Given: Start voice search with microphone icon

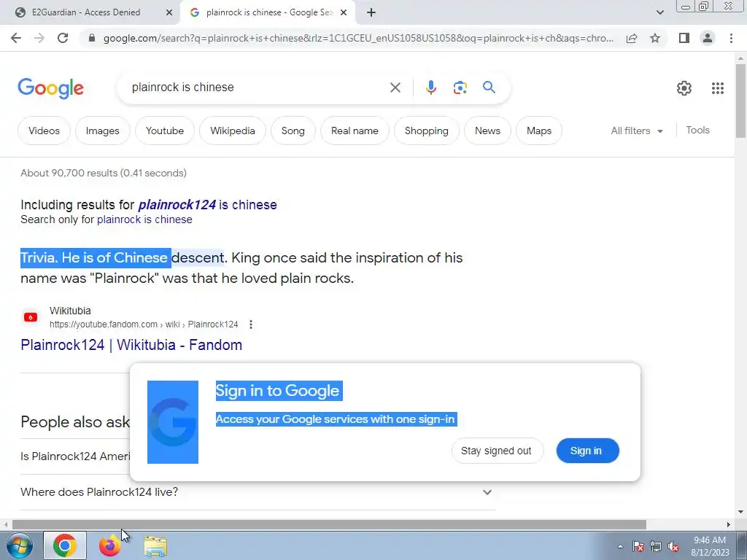Looking at the screenshot, I should tap(430, 87).
